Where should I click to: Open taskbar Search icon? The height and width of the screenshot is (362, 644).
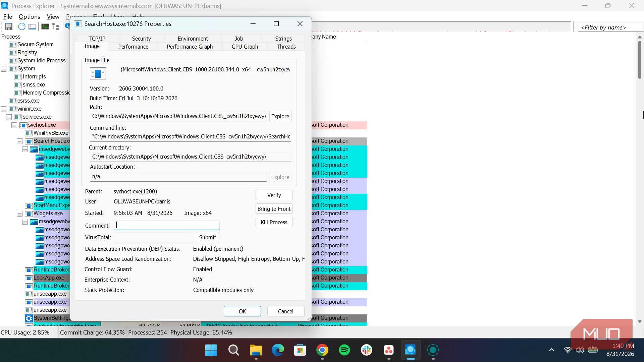pos(233,350)
